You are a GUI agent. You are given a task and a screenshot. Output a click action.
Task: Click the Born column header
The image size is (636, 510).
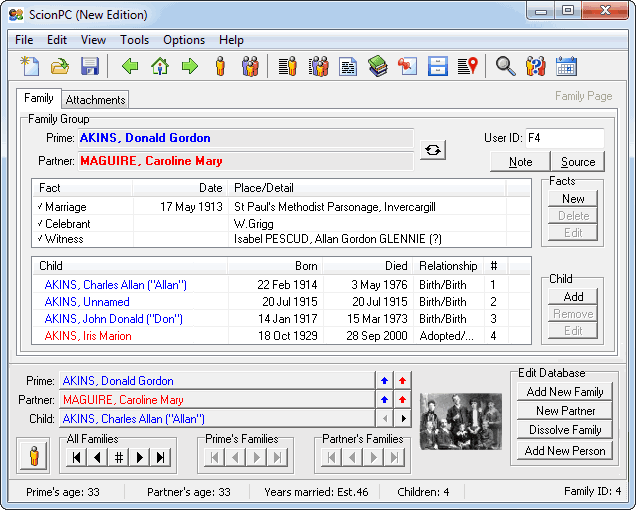click(x=275, y=266)
